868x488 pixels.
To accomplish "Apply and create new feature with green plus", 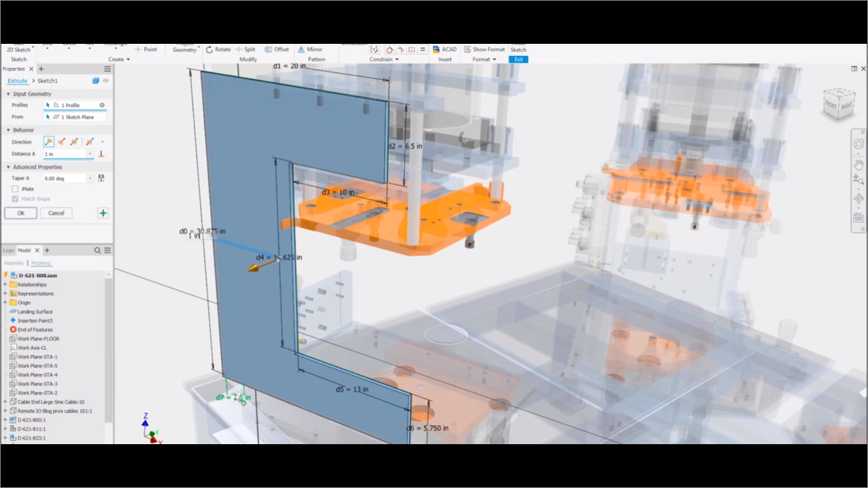I will (103, 213).
